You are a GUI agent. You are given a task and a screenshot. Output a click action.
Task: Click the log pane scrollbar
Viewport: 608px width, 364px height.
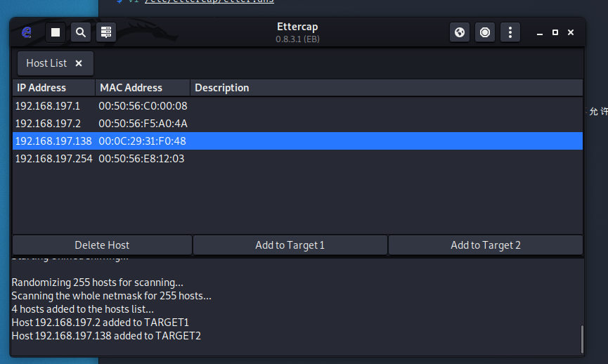point(582,339)
